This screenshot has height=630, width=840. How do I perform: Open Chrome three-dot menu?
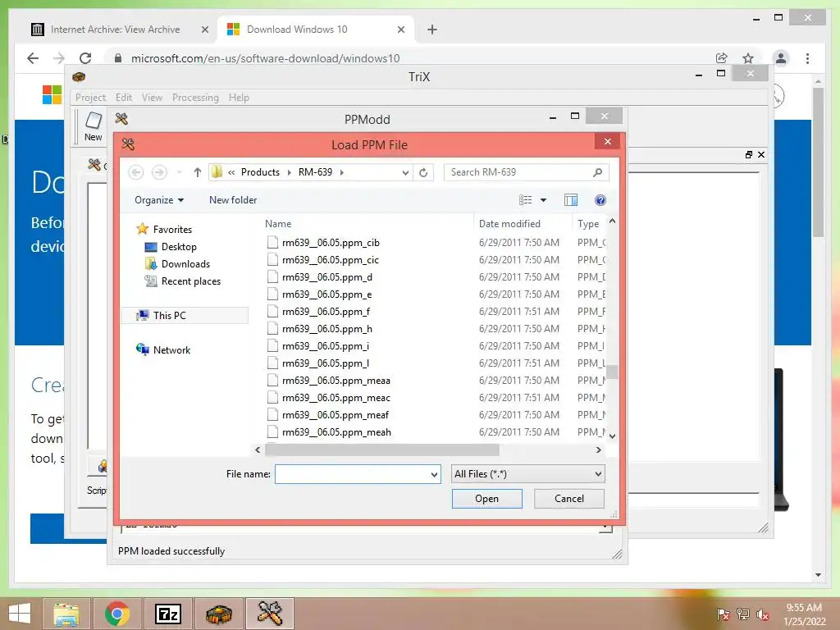(807, 58)
